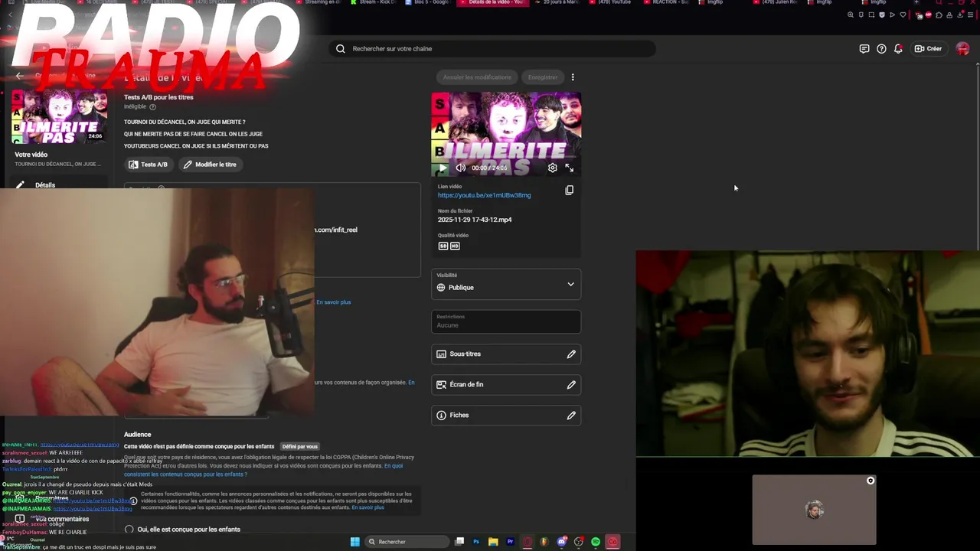
Task: Click the Modifier le titre button
Action: (210, 165)
